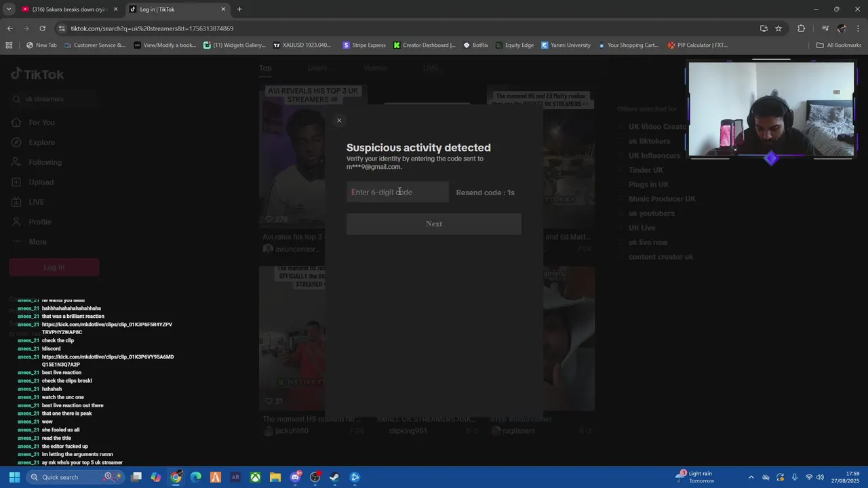This screenshot has width=868, height=488.
Task: Open the jackuhh10 creator link
Action: tap(292, 431)
